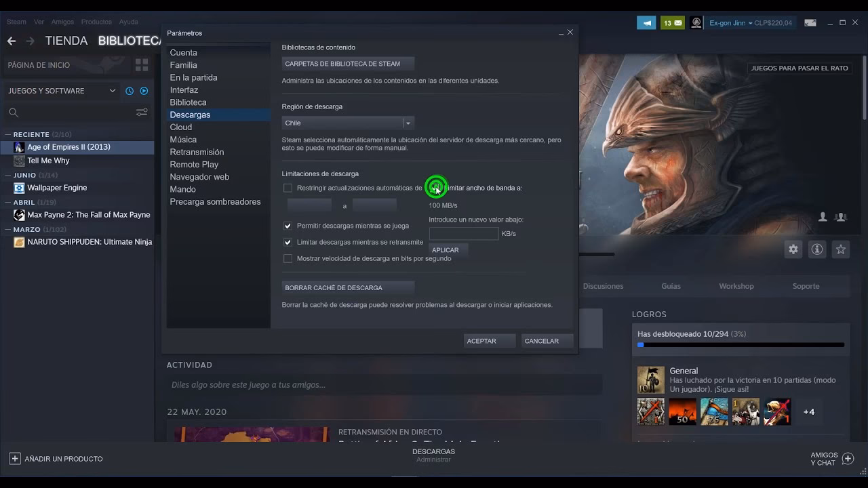Viewport: 868px width, 488px height.
Task: Enable Mostrar velocidad en bits por segundo
Action: pyautogui.click(x=288, y=258)
